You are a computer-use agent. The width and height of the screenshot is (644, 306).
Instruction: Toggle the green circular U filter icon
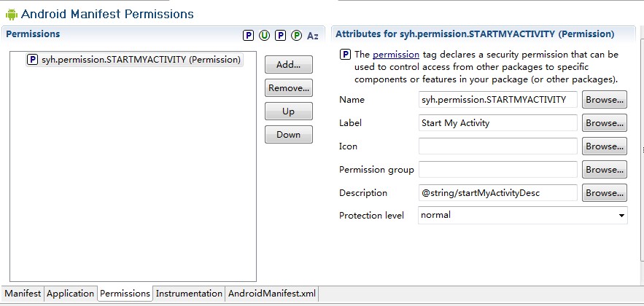click(x=265, y=35)
